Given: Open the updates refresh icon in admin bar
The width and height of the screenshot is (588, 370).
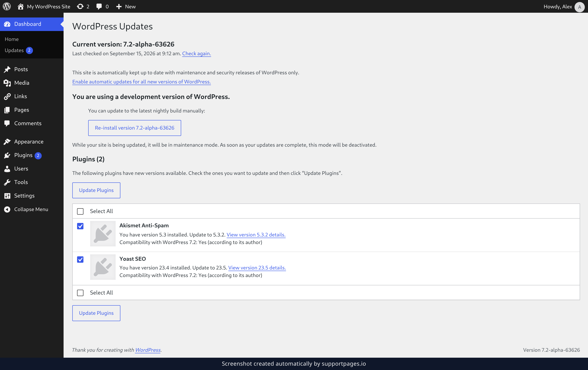Looking at the screenshot, I should [x=80, y=6].
